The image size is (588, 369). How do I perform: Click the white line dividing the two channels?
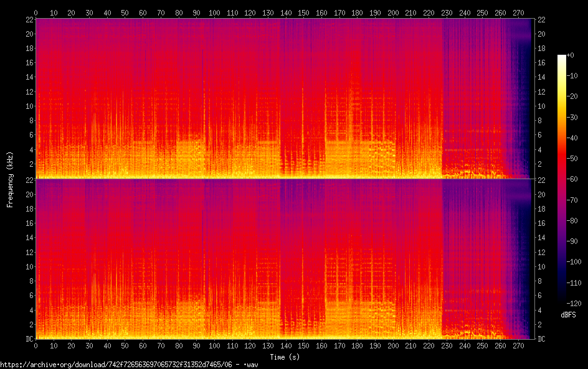click(283, 179)
